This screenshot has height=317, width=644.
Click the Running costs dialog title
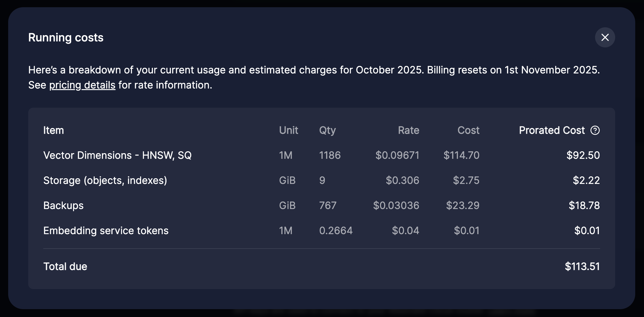coord(66,37)
